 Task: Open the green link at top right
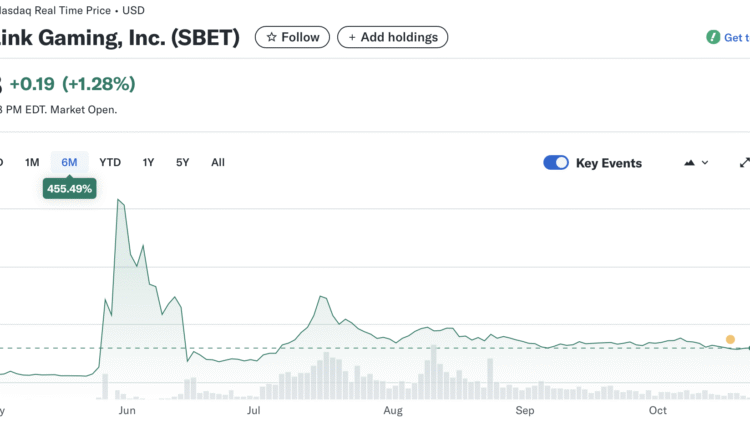735,37
